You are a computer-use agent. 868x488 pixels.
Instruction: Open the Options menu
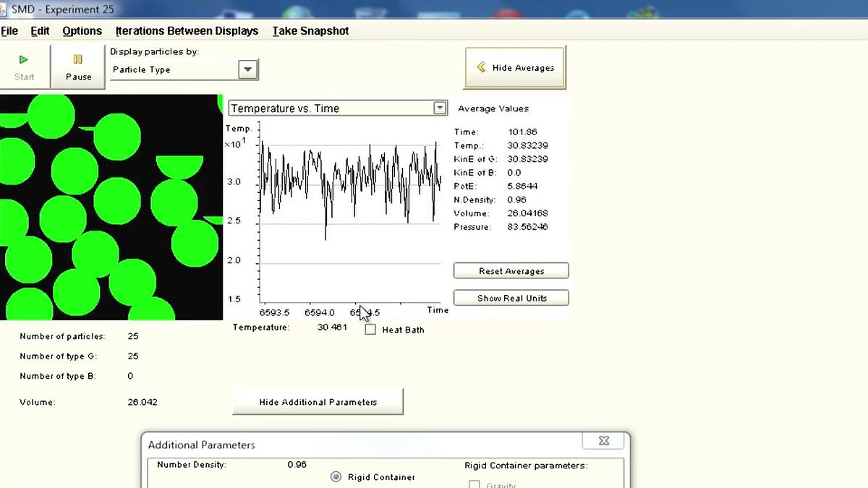coord(82,31)
